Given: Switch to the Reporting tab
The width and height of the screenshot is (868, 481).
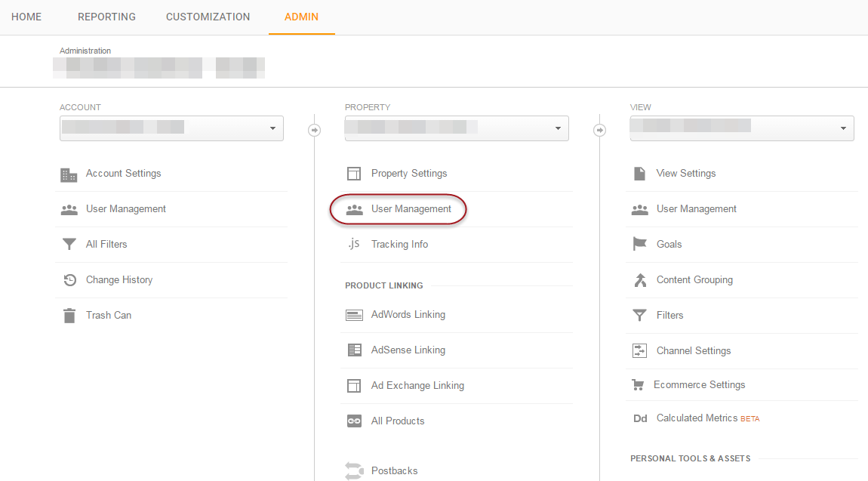Looking at the screenshot, I should coord(106,17).
